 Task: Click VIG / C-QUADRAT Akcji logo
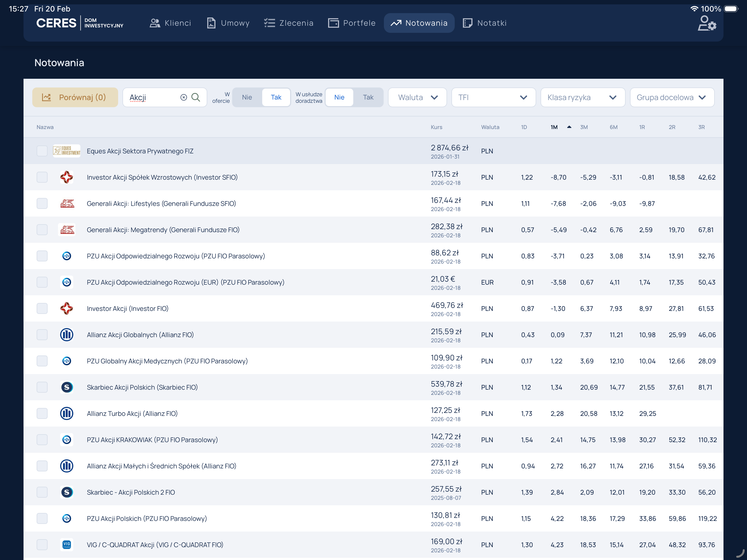click(66, 545)
